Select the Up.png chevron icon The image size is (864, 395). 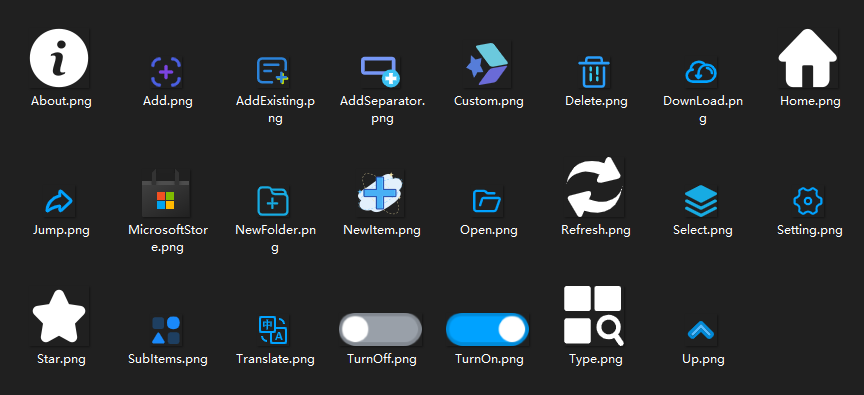pyautogui.click(x=701, y=331)
